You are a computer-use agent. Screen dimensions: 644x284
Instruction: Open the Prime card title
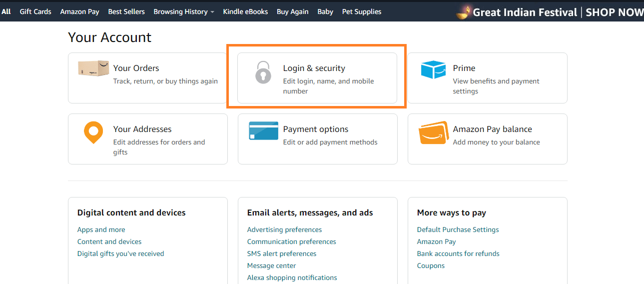(464, 68)
